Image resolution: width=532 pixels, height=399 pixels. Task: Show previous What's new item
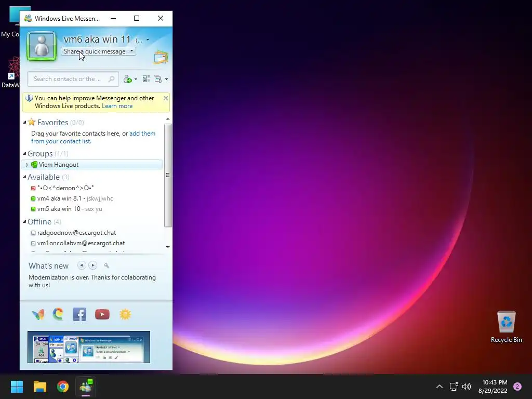pos(82,265)
